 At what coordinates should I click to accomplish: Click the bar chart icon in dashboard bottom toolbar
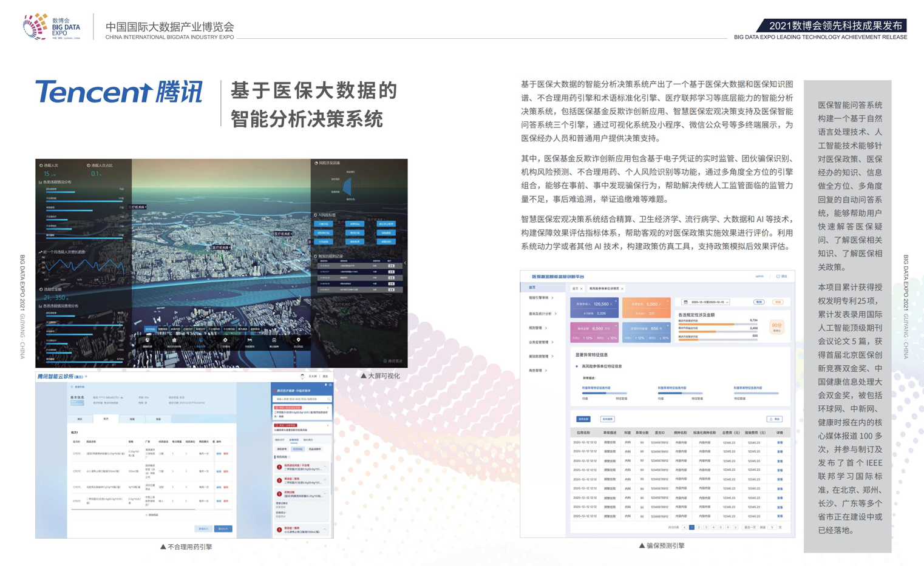pos(174,340)
